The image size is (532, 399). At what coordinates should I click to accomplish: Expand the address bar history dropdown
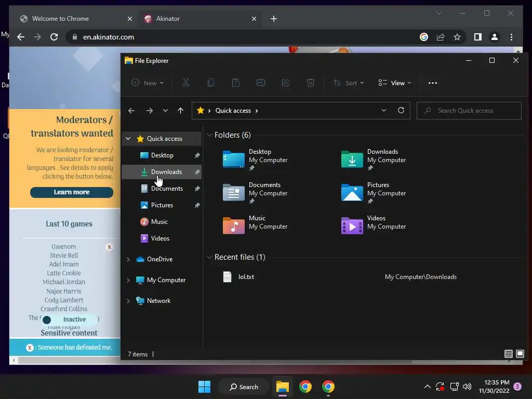384,110
